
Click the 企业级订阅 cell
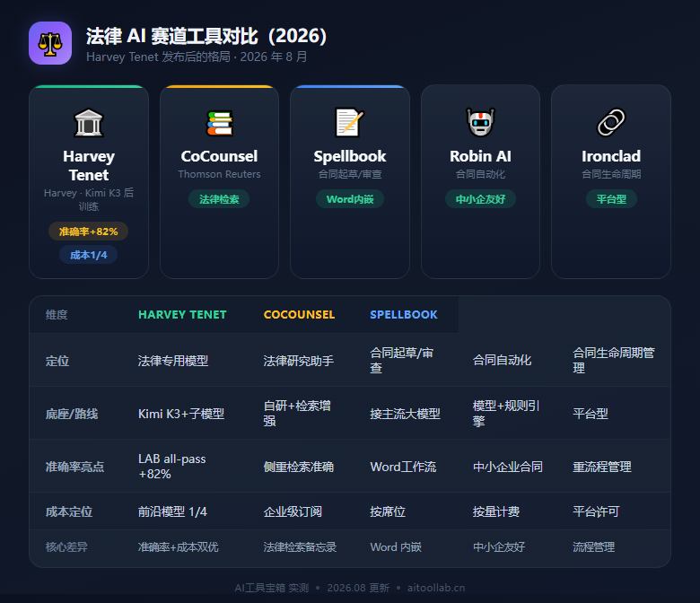point(293,511)
